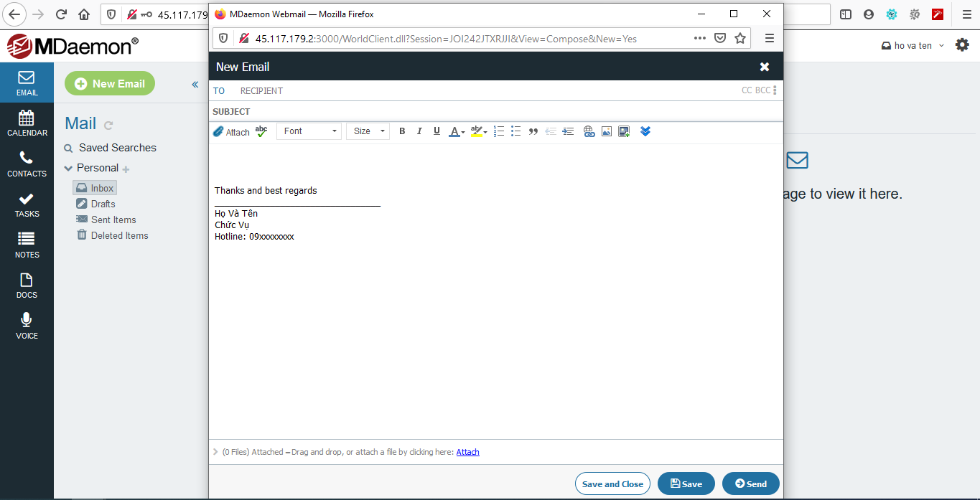
Task: Toggle underline formatting
Action: (437, 131)
